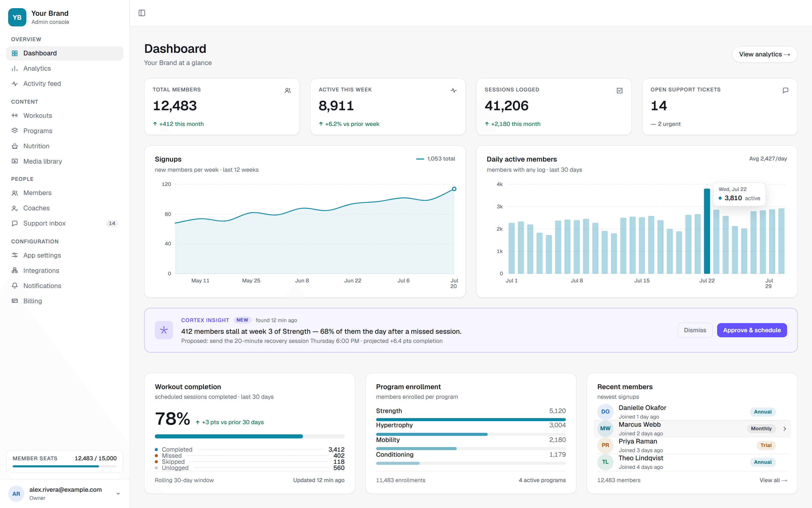Click the 'Missed' legend row
The image size is (812, 508).
coord(249,456)
